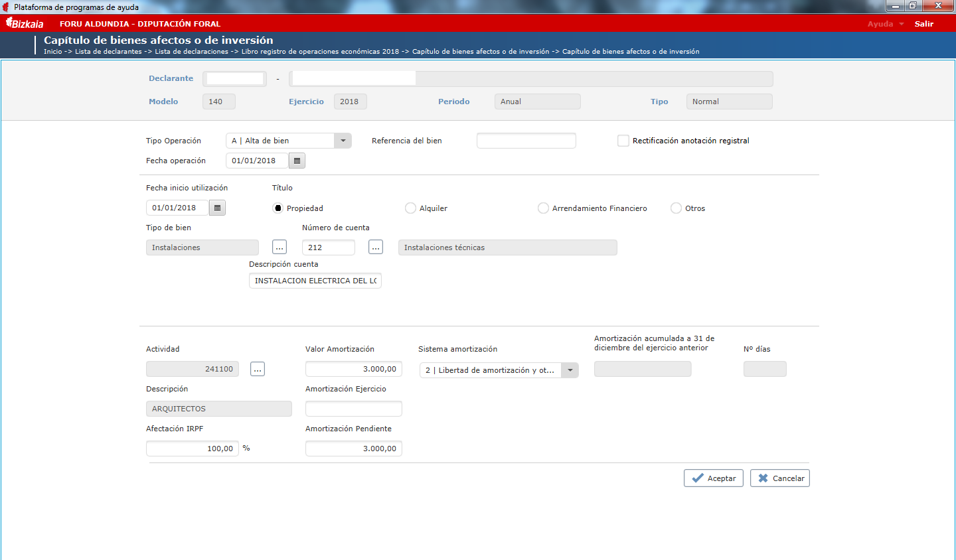This screenshot has height=560, width=956.
Task: Select the Propiedad title option
Action: tap(278, 208)
